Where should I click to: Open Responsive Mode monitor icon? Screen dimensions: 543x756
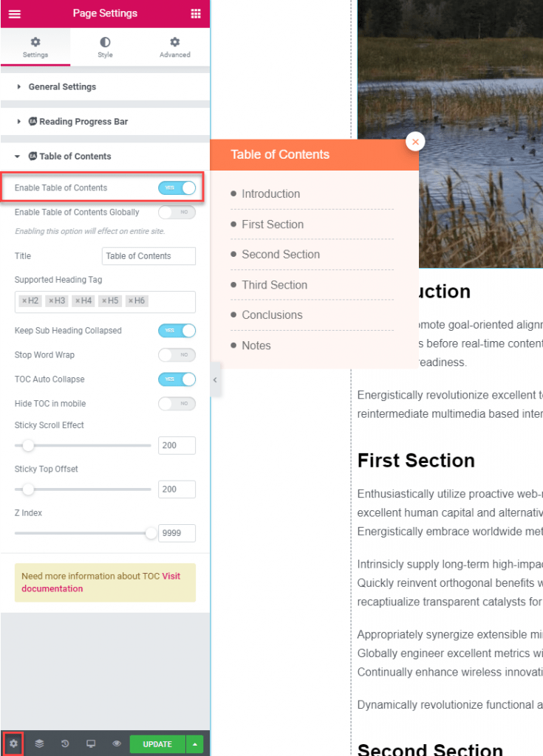pyautogui.click(x=91, y=743)
